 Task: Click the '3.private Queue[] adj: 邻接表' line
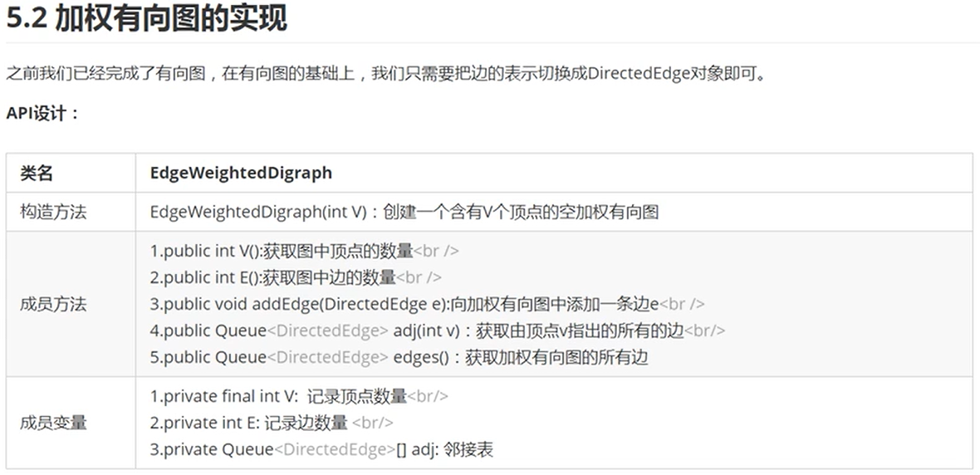[x=322, y=449]
